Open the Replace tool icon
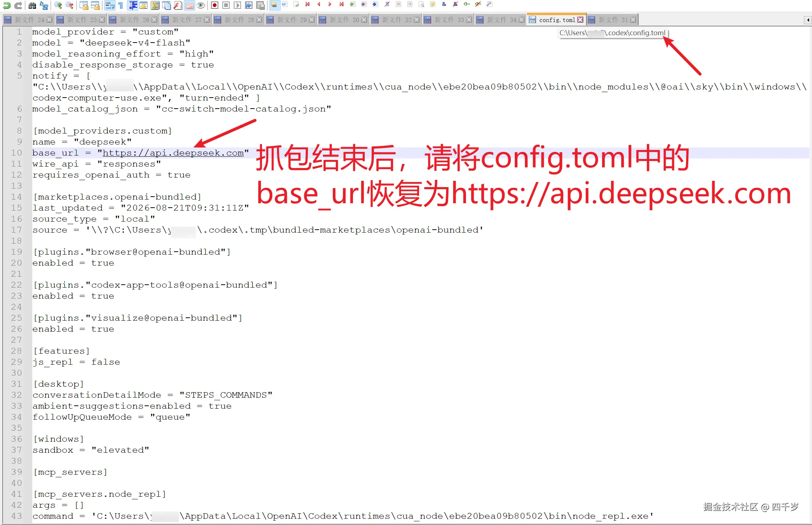The image size is (812, 525). click(x=44, y=5)
